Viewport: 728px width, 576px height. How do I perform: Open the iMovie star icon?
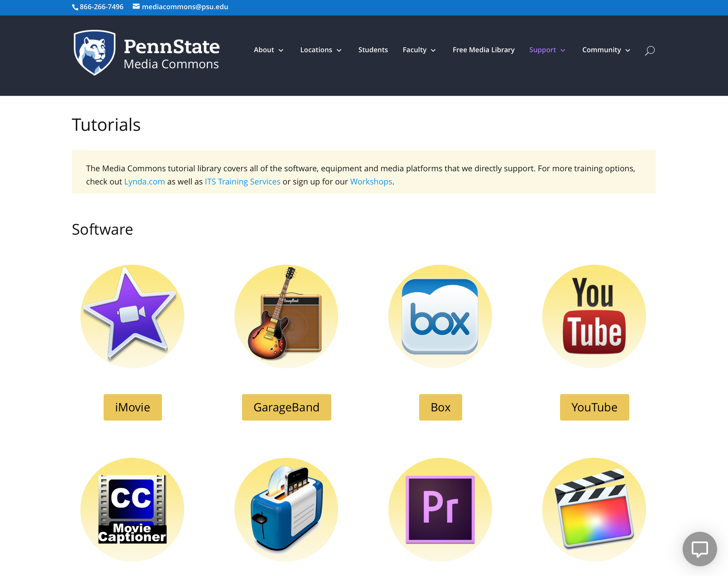point(132,316)
